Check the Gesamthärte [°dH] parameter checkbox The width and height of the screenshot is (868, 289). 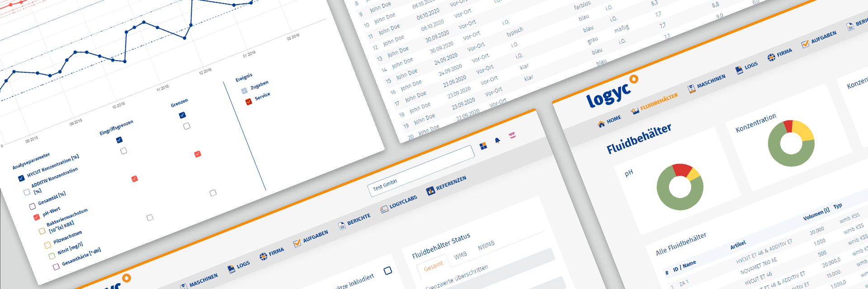point(56,267)
